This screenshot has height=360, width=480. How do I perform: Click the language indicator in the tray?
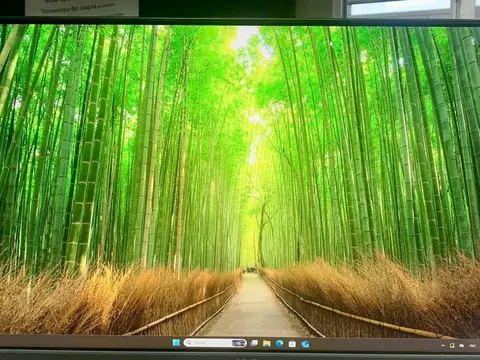pos(472,346)
